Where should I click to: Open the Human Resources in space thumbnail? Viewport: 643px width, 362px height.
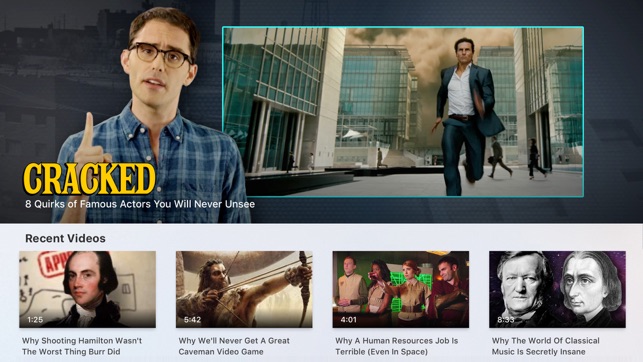click(401, 289)
